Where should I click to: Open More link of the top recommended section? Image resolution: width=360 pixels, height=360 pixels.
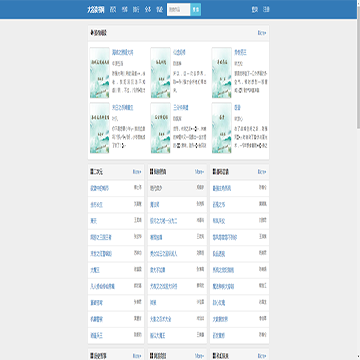pyautogui.click(x=262, y=33)
